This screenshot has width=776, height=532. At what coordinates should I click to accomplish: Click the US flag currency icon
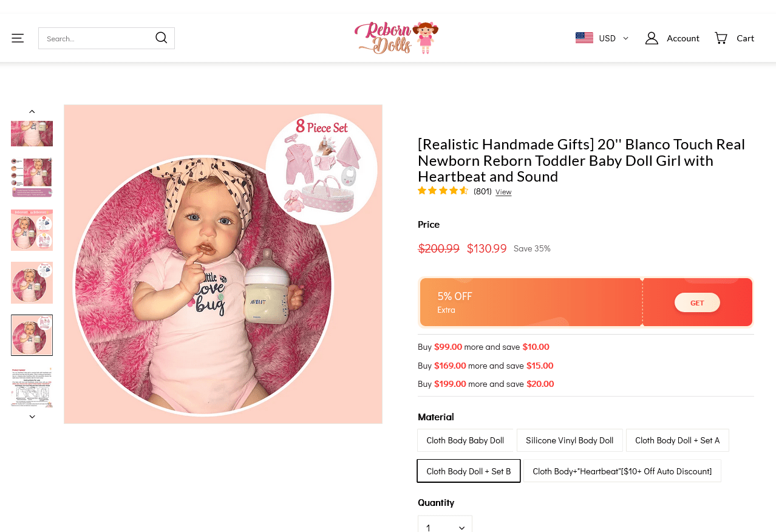click(x=584, y=37)
